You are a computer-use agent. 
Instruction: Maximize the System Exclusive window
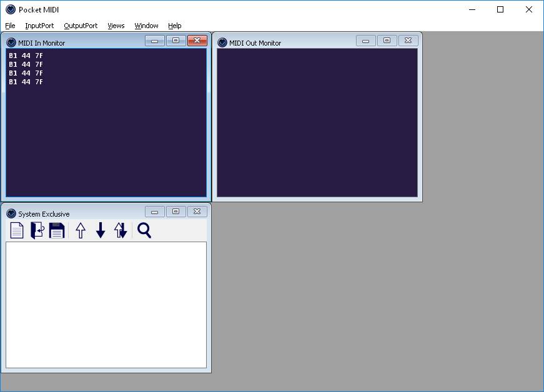pos(176,212)
